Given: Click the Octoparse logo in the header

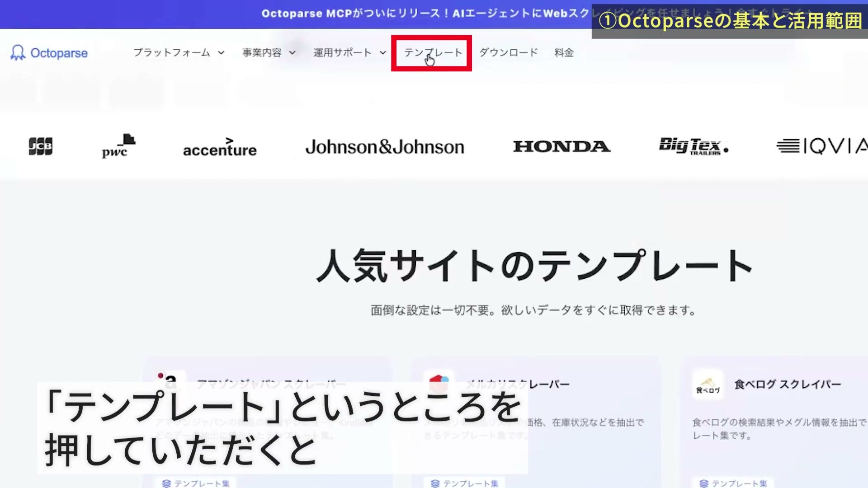Looking at the screenshot, I should click(x=49, y=53).
